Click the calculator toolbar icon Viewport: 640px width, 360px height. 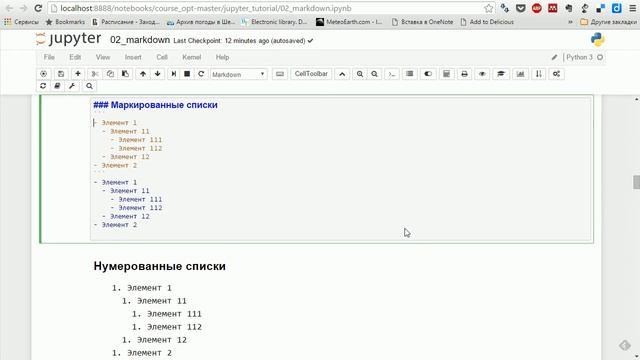pos(446,74)
